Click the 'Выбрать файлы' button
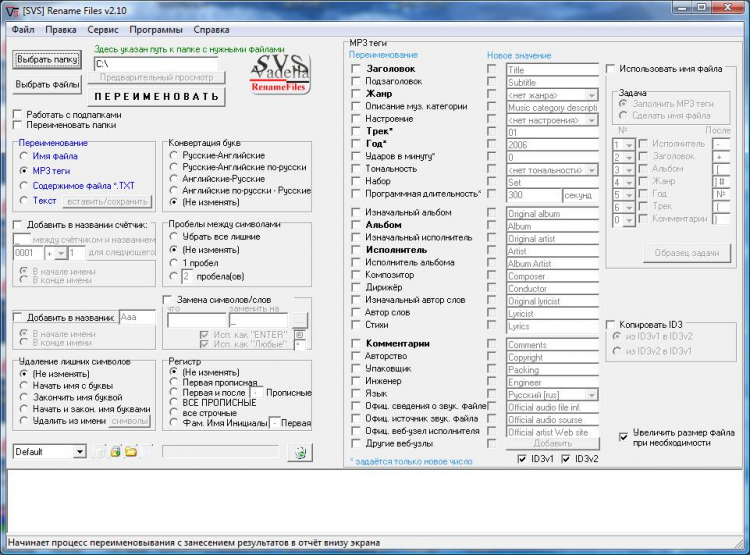This screenshot has width=750, height=555. coord(47,84)
